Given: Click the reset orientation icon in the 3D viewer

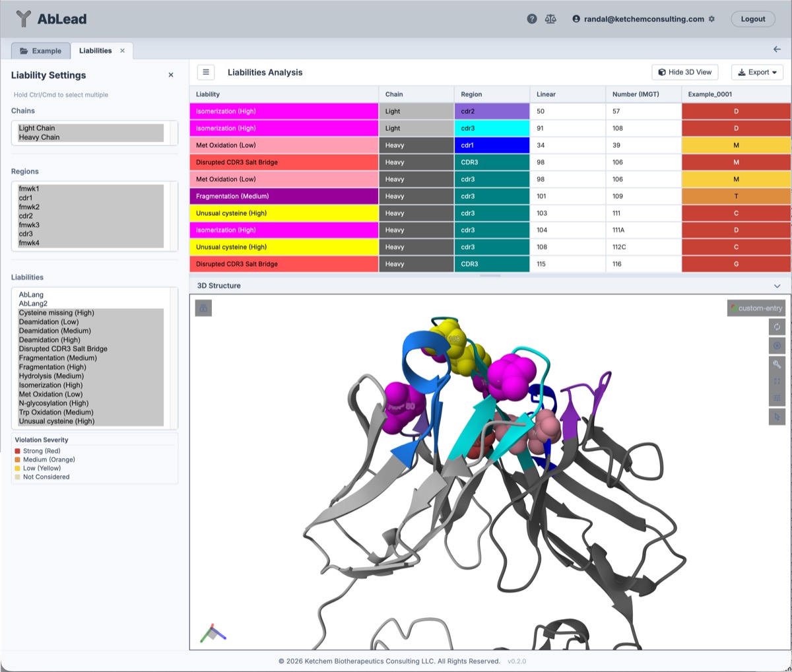Looking at the screenshot, I should [777, 327].
